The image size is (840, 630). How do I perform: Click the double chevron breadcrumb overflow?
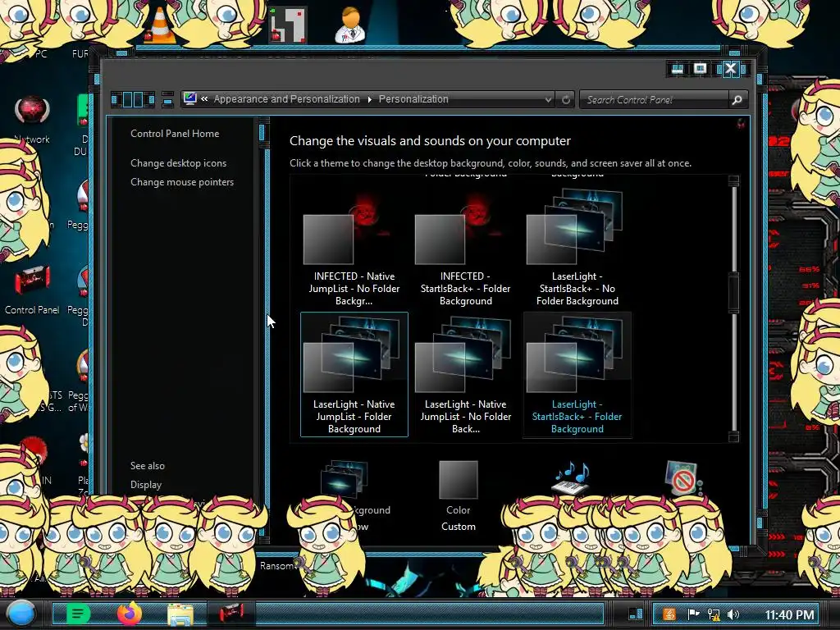[x=204, y=99]
